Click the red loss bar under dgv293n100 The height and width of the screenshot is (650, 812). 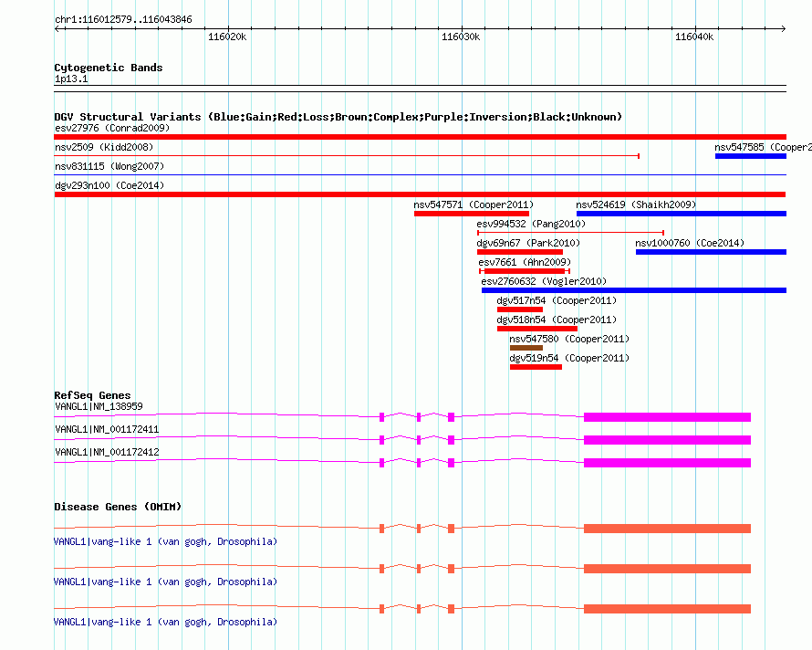(420, 194)
